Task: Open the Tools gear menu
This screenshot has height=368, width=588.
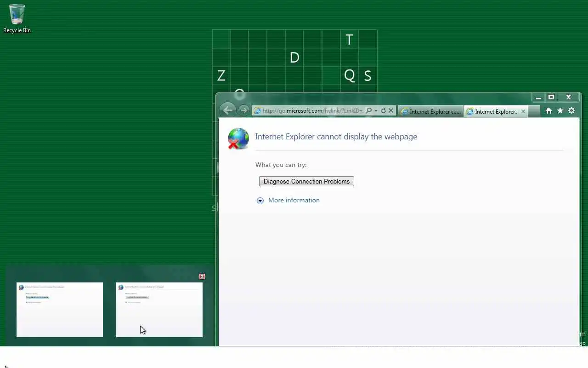Action: [x=571, y=110]
